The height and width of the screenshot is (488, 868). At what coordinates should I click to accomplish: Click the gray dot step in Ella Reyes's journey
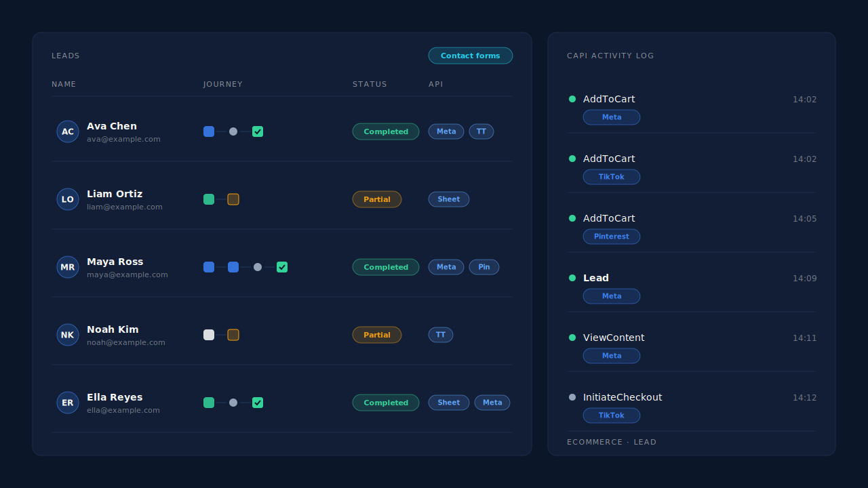pos(233,403)
